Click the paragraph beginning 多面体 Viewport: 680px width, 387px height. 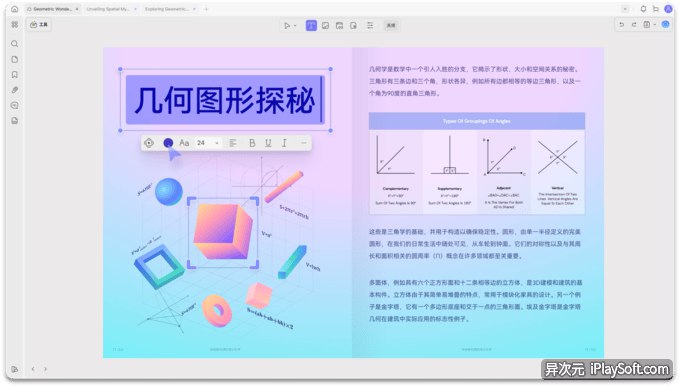[x=475, y=301]
